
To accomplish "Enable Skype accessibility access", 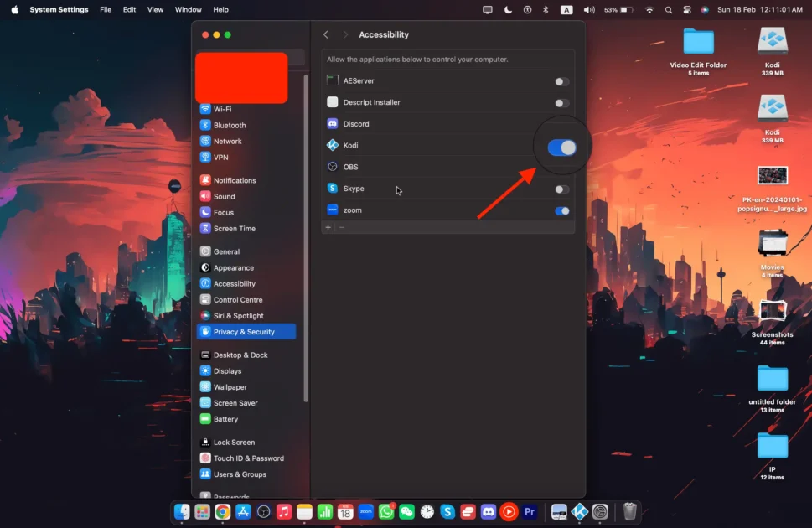I will (561, 189).
